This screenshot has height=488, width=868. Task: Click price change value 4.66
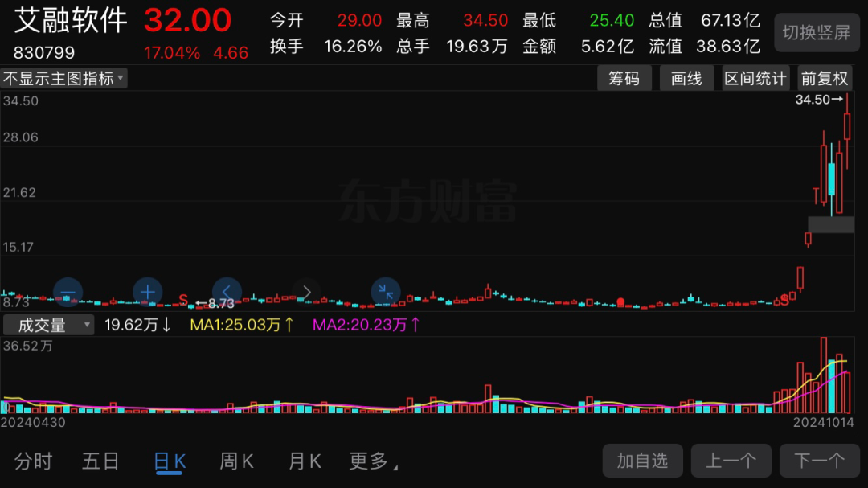[231, 53]
